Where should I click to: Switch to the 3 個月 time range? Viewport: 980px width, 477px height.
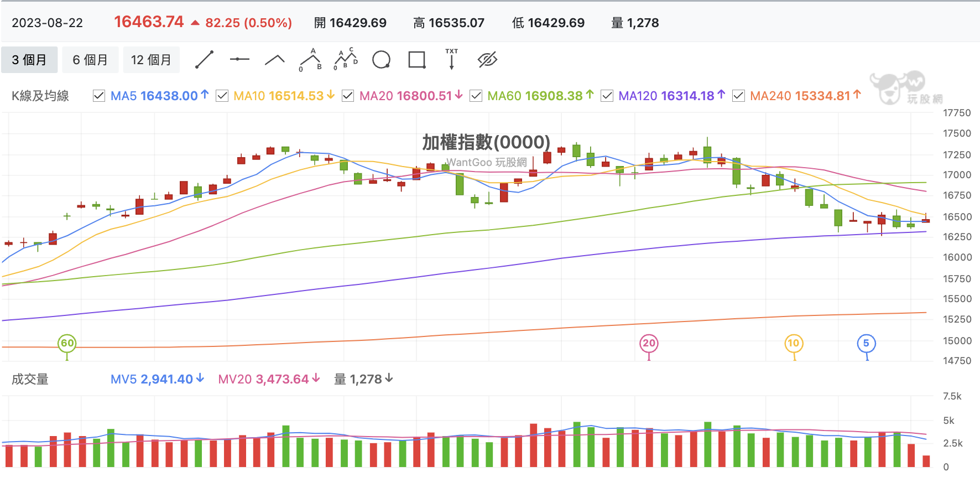point(29,60)
